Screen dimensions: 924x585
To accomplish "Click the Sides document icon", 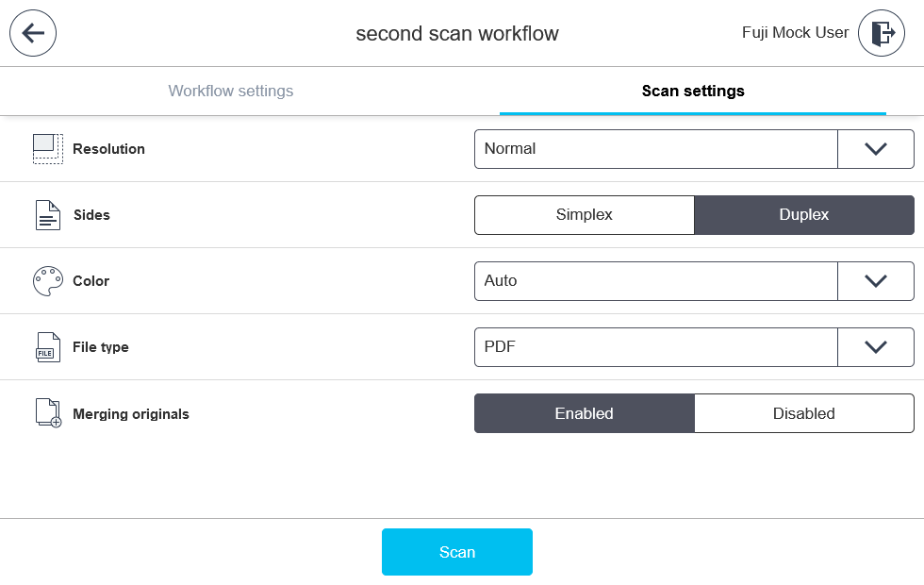I will pyautogui.click(x=47, y=214).
